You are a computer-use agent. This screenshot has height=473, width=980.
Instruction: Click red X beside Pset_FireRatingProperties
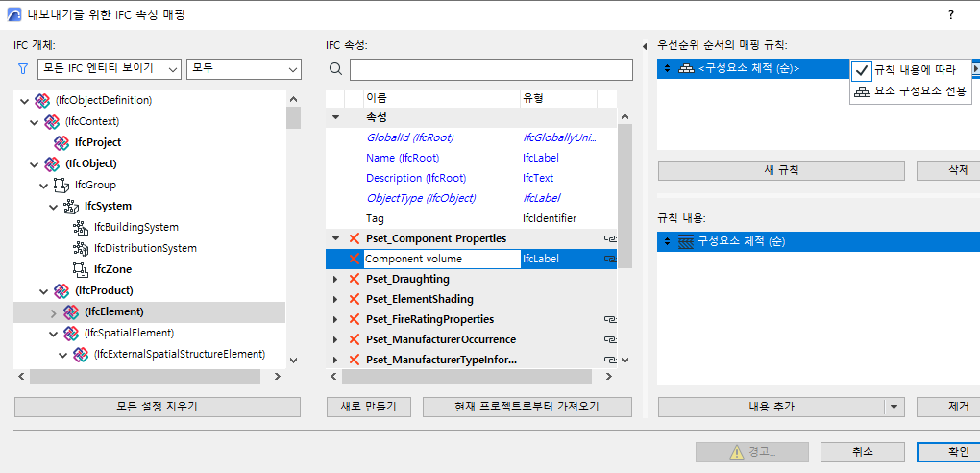pyautogui.click(x=355, y=319)
